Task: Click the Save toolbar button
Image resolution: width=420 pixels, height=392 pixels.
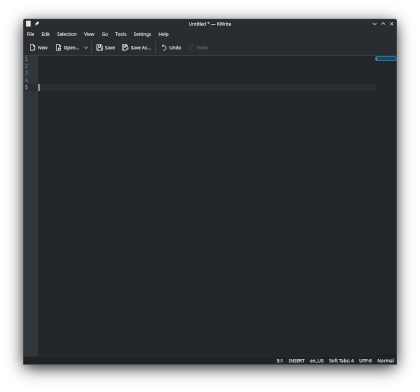Action: click(106, 48)
